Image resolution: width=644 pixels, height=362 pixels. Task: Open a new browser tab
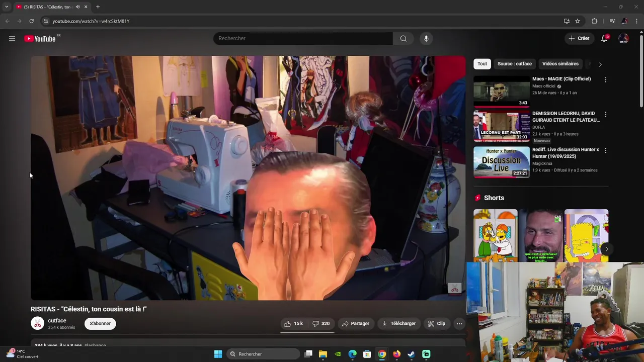(98, 7)
